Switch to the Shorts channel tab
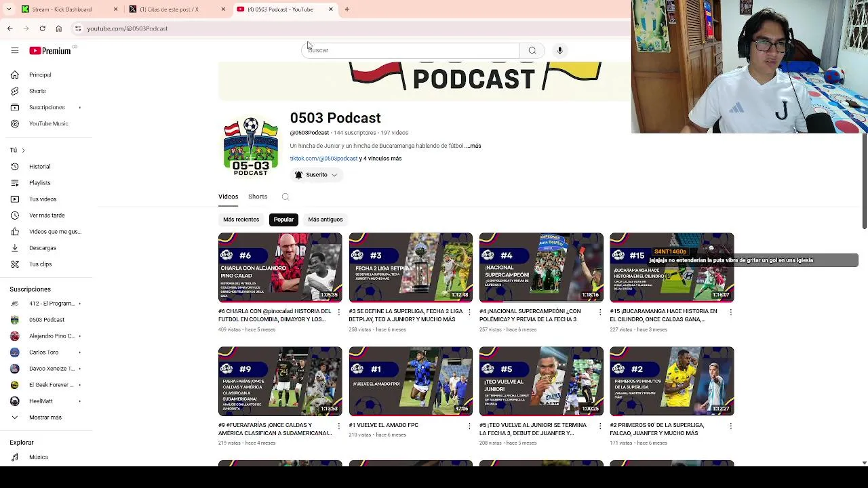The width and height of the screenshot is (868, 488). 258,197
